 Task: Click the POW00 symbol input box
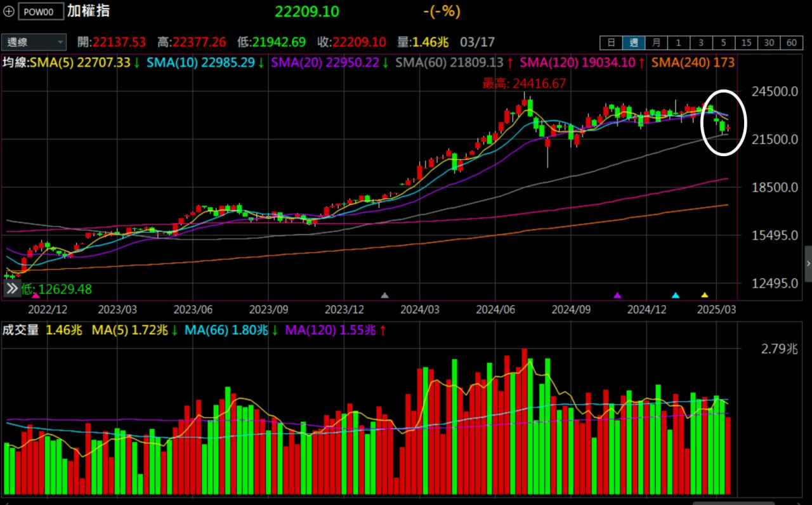coord(41,11)
